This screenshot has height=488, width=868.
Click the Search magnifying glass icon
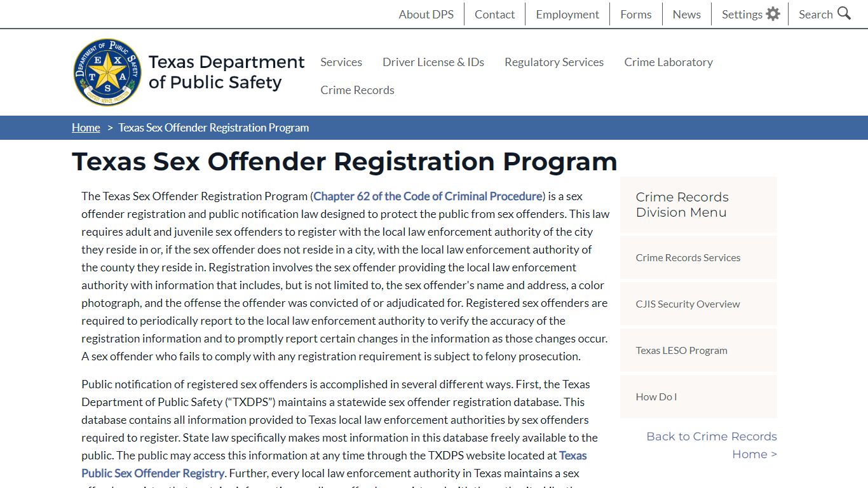pos(844,13)
